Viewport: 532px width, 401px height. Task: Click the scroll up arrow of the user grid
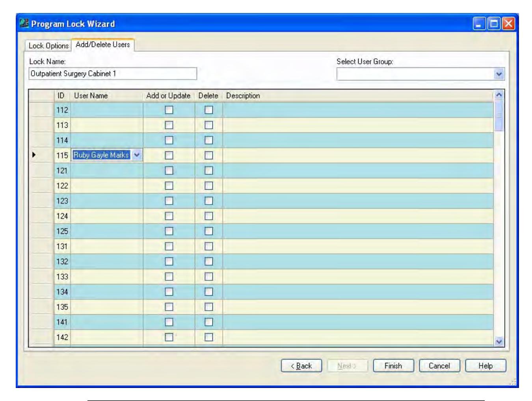coord(499,95)
